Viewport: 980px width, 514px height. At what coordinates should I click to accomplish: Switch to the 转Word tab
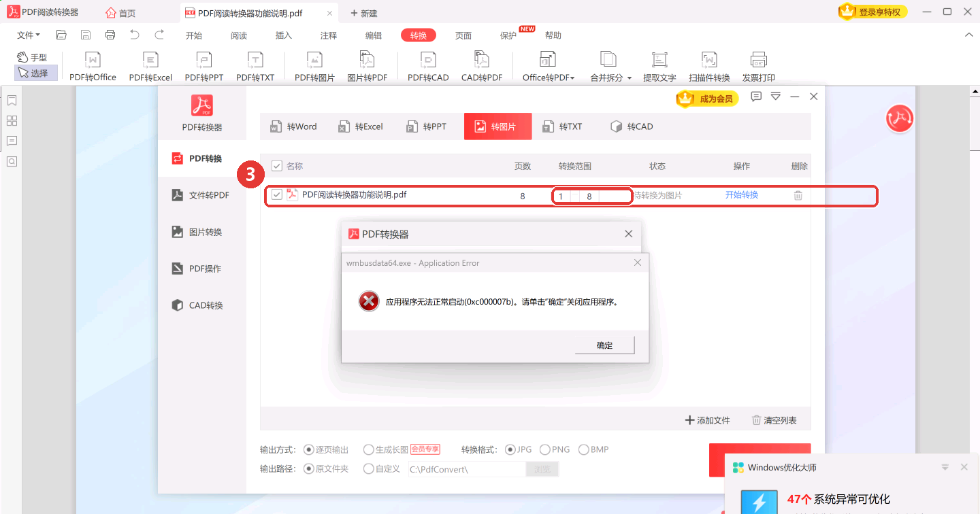294,126
